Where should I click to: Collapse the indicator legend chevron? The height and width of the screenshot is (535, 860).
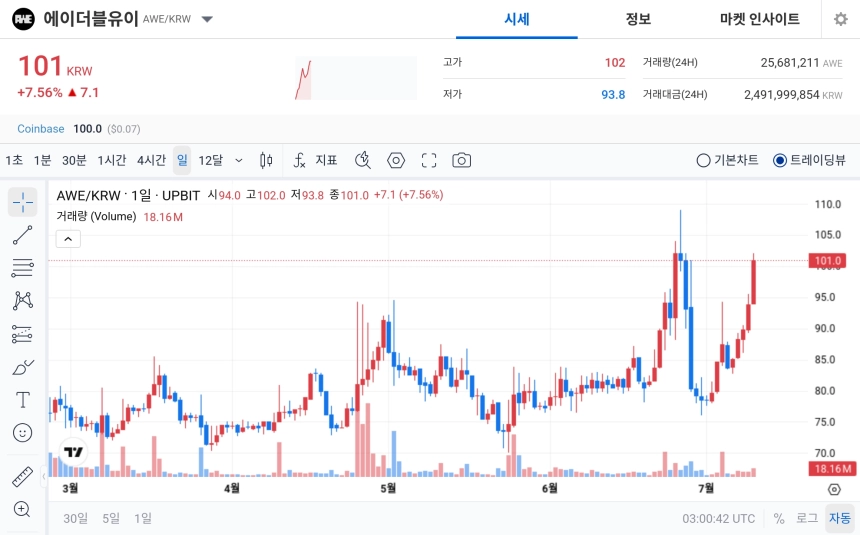tap(68, 239)
